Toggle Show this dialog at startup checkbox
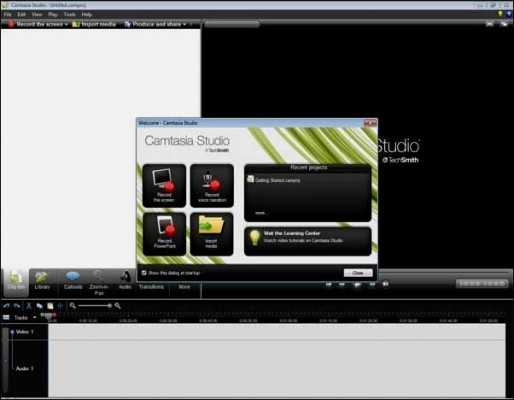 (x=144, y=273)
